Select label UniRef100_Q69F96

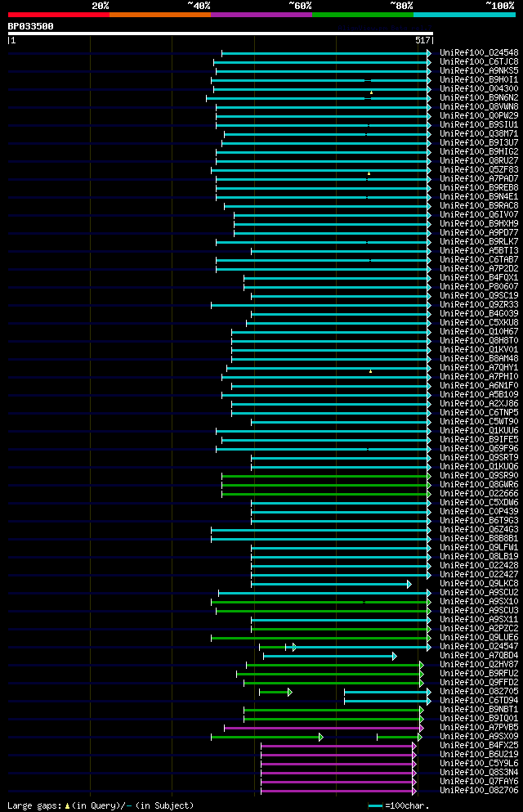coord(479,448)
